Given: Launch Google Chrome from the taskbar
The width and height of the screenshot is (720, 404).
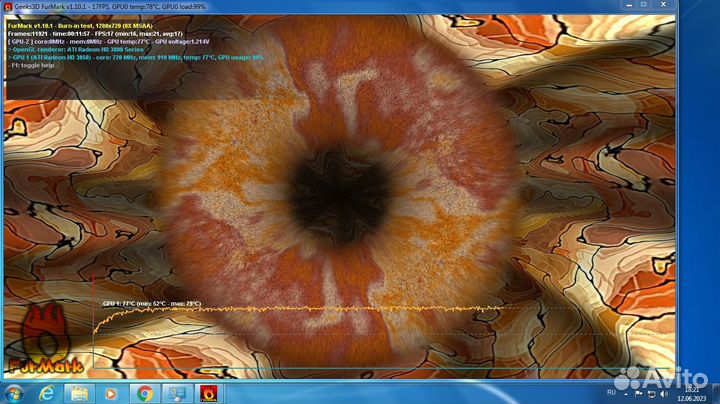Looking at the screenshot, I should pyautogui.click(x=144, y=392).
